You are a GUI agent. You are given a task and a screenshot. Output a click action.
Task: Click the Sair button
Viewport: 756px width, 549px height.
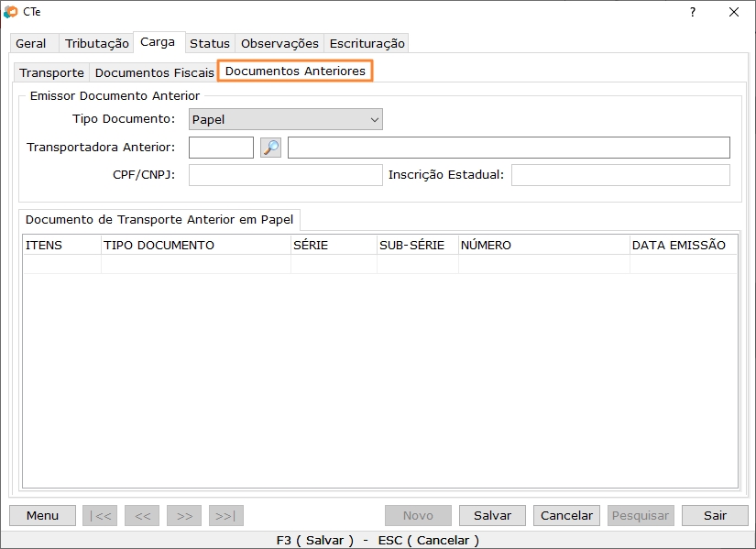tap(715, 515)
